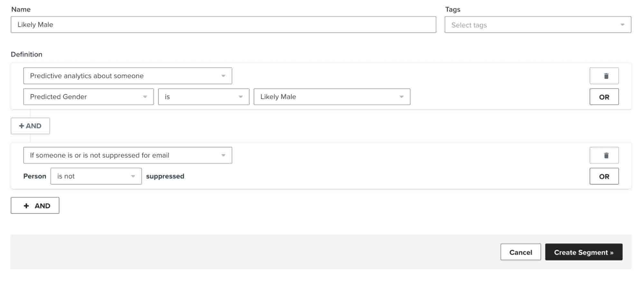Click the arrow on the 'is' operator selector

(x=241, y=97)
